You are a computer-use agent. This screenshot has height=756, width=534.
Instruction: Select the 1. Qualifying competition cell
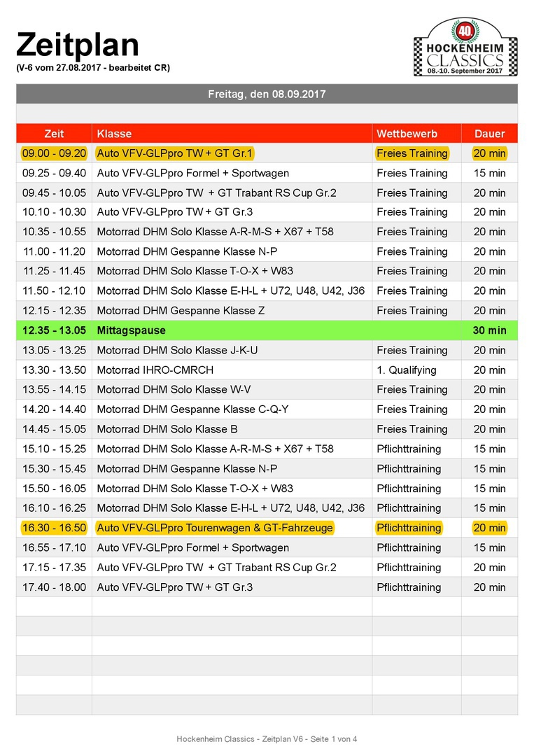click(406, 370)
